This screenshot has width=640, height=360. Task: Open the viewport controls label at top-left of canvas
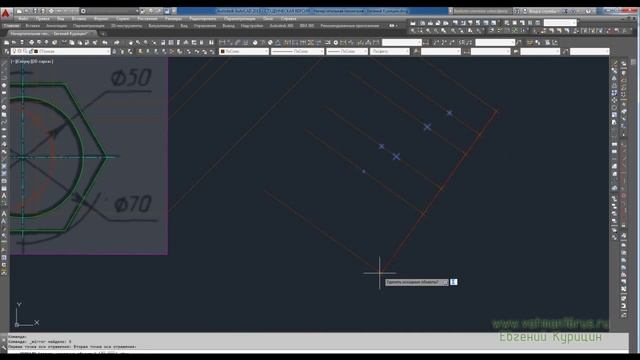[x=32, y=61]
